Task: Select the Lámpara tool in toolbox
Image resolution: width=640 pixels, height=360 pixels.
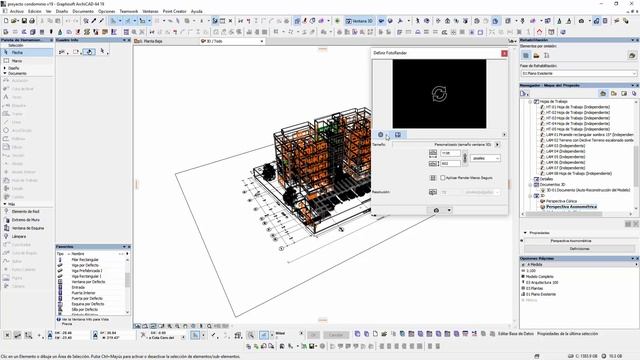Action: (27, 236)
